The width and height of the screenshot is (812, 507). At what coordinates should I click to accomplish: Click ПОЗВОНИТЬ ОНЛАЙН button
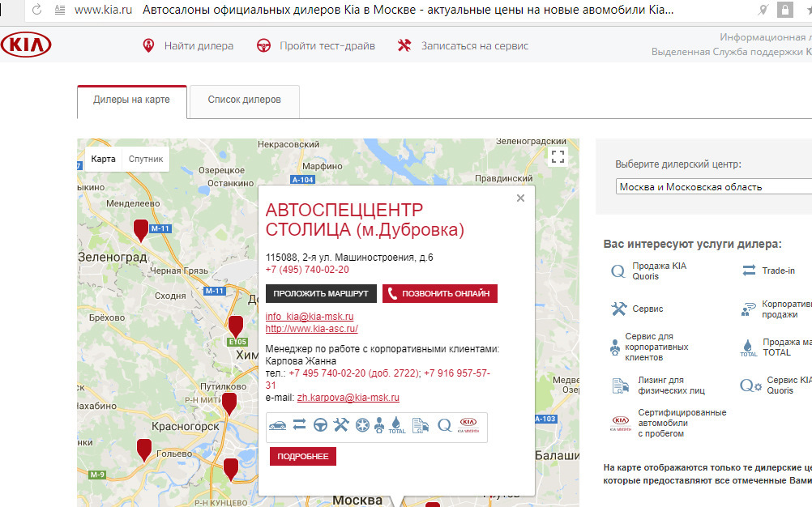[440, 293]
